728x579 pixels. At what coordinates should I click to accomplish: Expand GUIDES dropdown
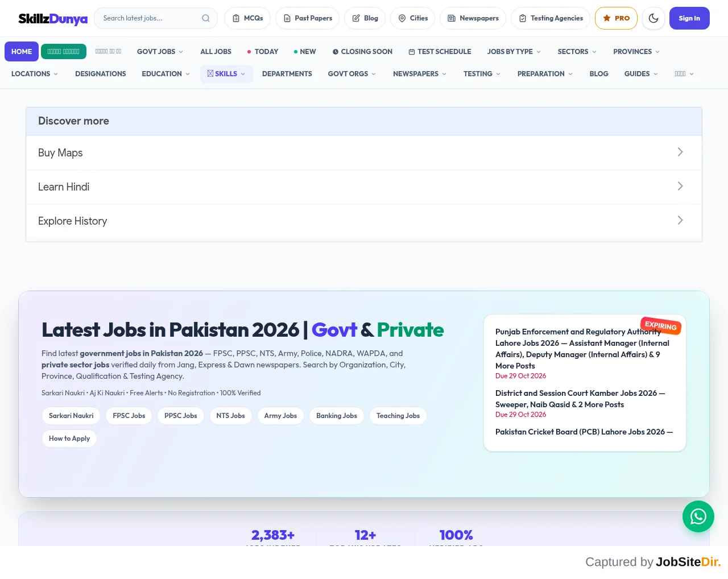pyautogui.click(x=641, y=74)
